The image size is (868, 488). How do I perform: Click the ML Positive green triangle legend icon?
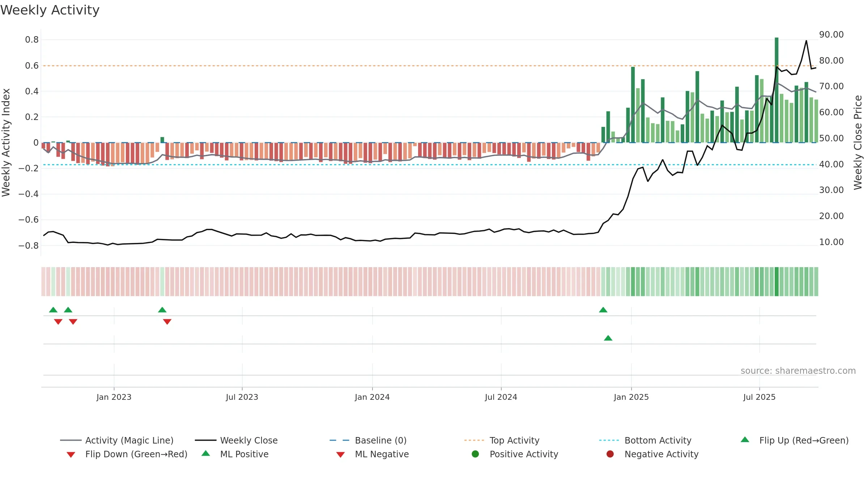tap(206, 453)
